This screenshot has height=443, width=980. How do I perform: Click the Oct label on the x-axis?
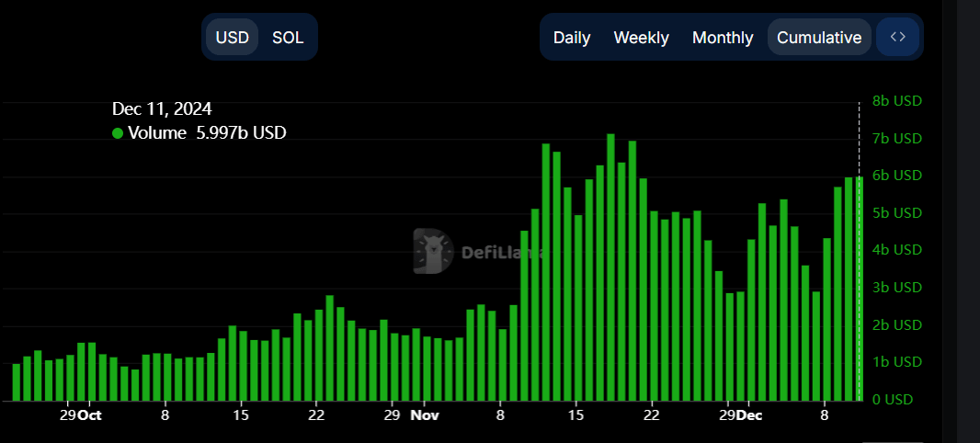click(x=89, y=415)
